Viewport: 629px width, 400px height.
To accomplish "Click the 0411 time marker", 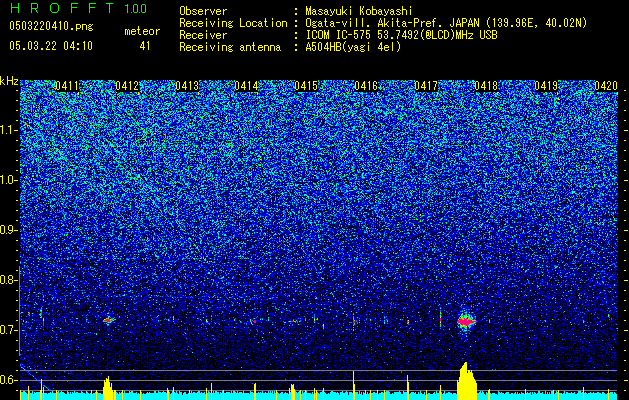I will coord(67,86).
